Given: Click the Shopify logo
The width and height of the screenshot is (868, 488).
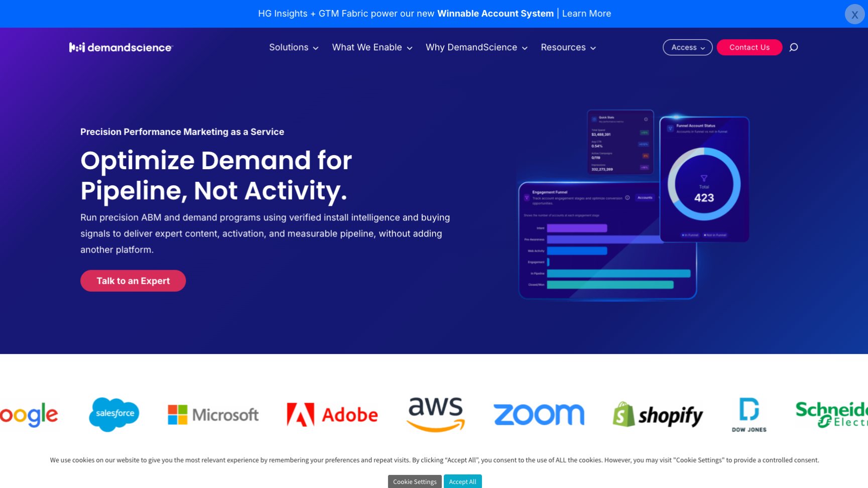Looking at the screenshot, I should click(658, 415).
